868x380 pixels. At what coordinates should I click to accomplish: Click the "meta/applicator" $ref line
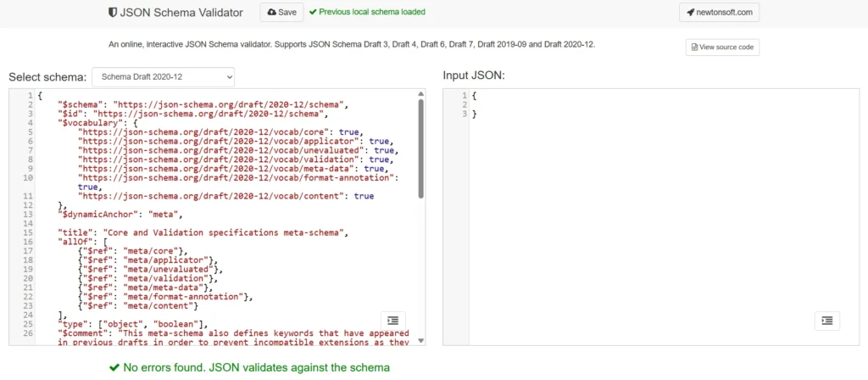147,260
